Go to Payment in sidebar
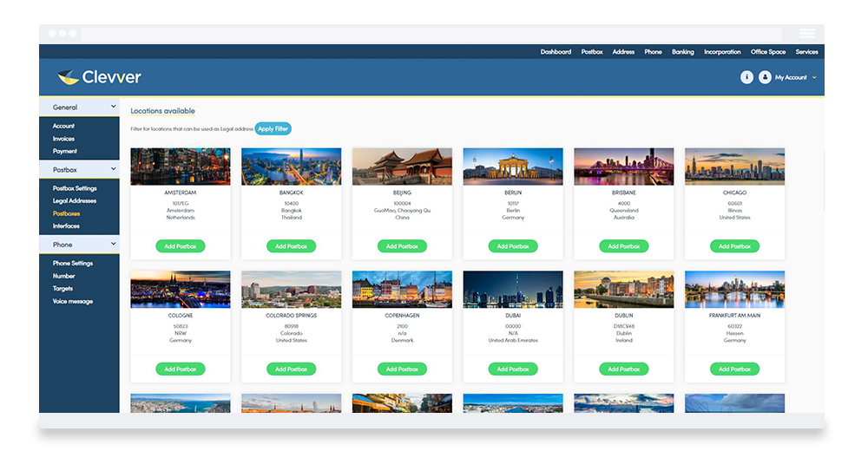This screenshot has width=868, height=451. (x=65, y=152)
